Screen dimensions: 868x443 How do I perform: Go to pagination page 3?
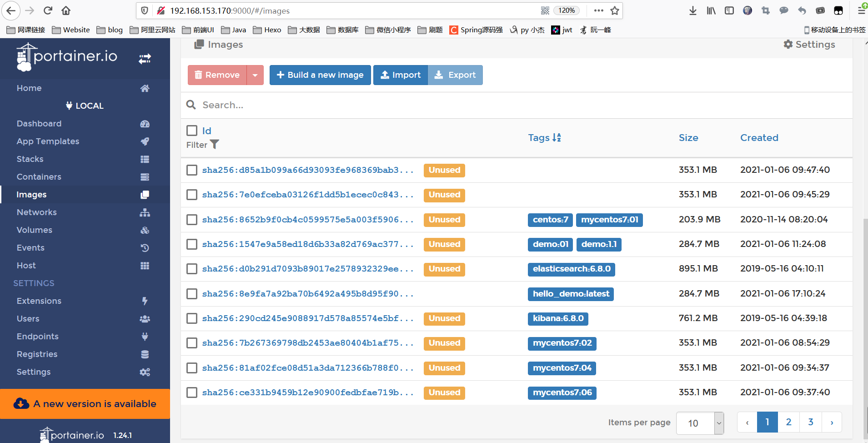click(811, 422)
